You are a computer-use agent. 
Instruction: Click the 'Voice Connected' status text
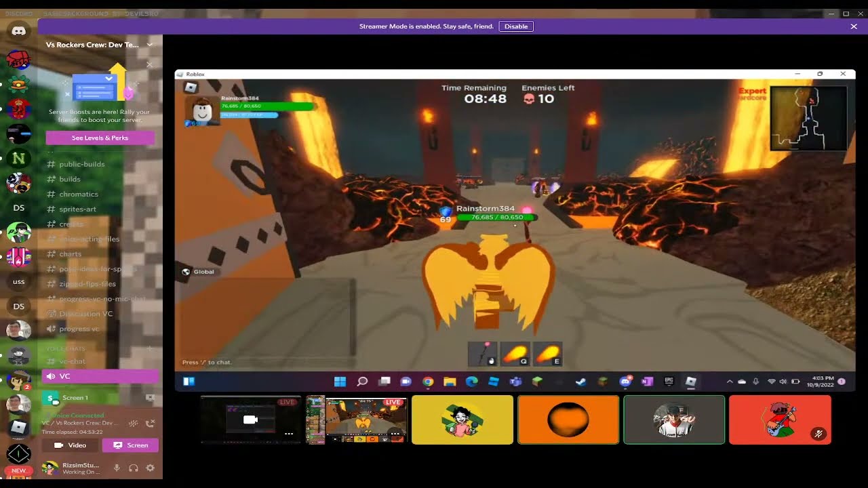tap(78, 415)
